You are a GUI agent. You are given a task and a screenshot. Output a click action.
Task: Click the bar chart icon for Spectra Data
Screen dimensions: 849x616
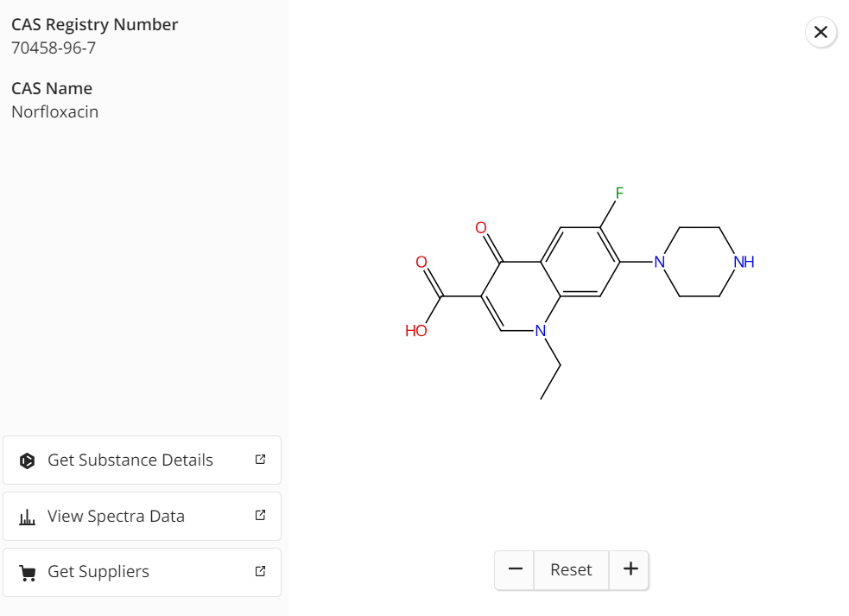point(27,517)
